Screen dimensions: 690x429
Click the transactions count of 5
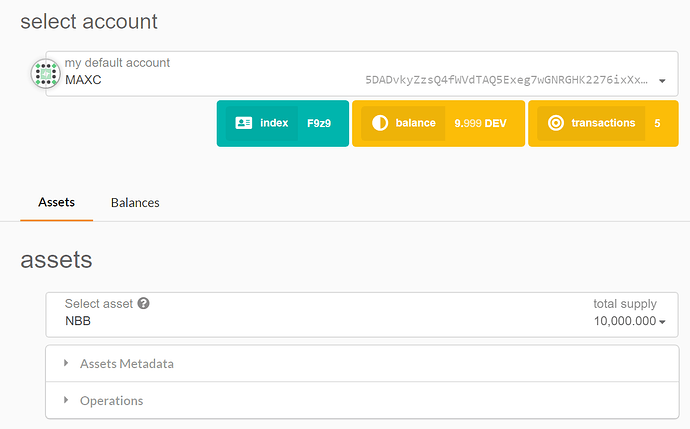657,123
